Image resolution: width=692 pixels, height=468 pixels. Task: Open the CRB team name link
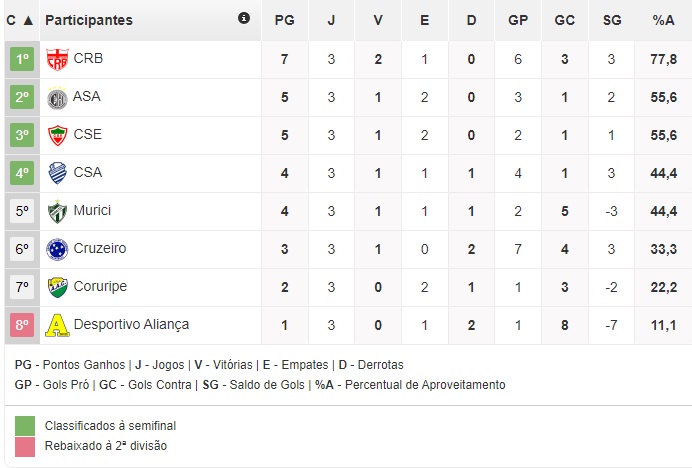[88, 59]
